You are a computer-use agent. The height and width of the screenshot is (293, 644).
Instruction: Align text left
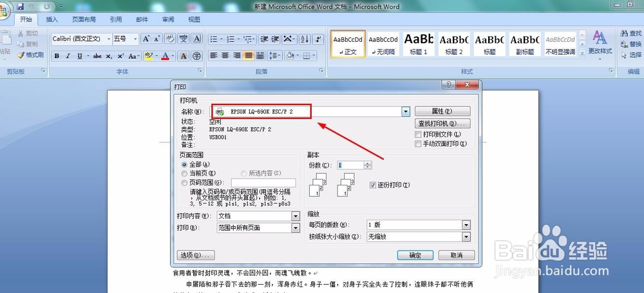tap(214, 55)
